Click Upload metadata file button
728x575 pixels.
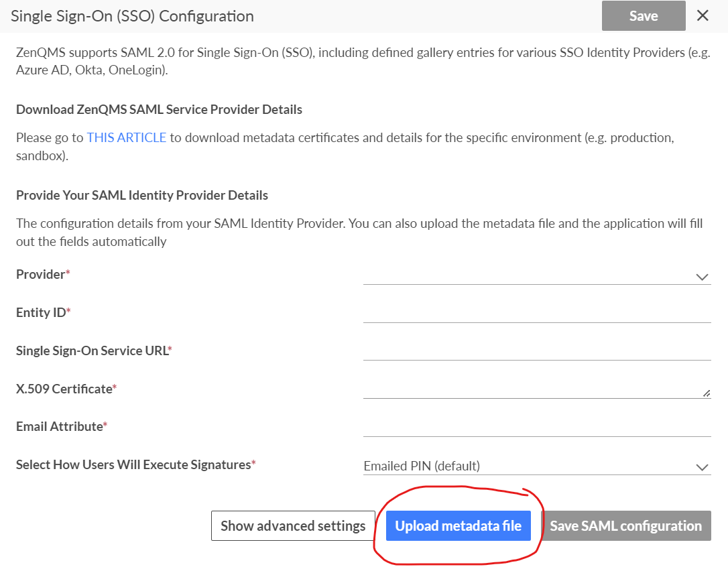click(x=459, y=526)
